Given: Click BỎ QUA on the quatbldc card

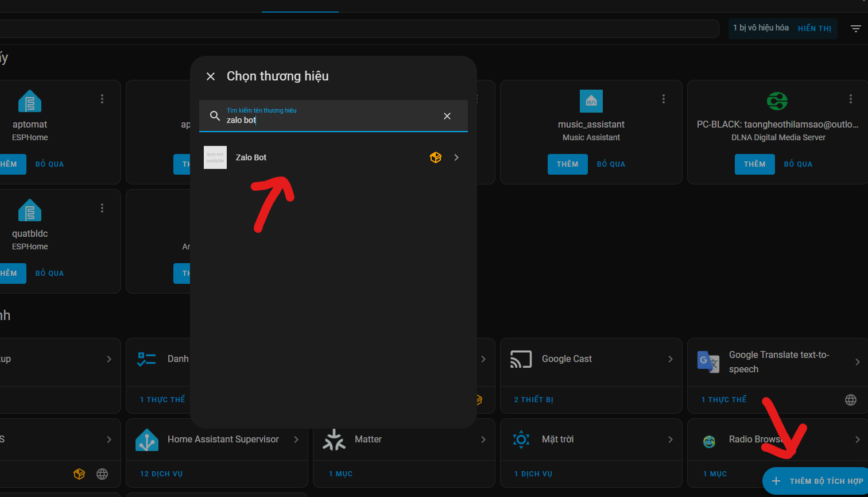Looking at the screenshot, I should [x=49, y=273].
